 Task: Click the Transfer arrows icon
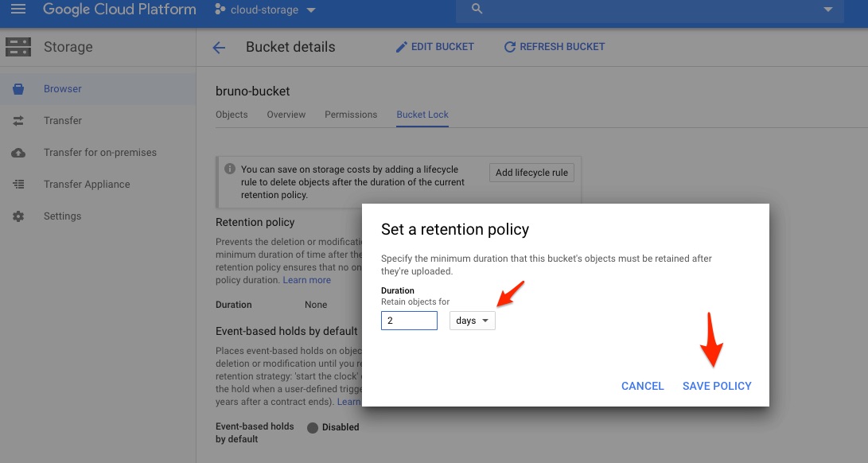click(18, 121)
